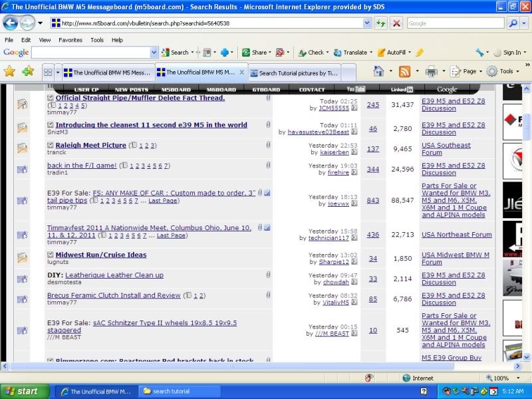Click the Home icon in the command bar
The image size is (532, 399).
(378, 71)
